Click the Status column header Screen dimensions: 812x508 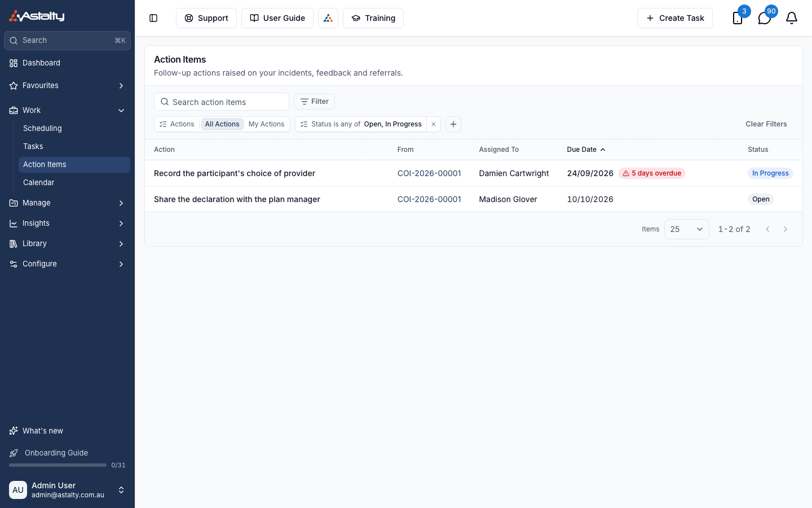(x=758, y=150)
